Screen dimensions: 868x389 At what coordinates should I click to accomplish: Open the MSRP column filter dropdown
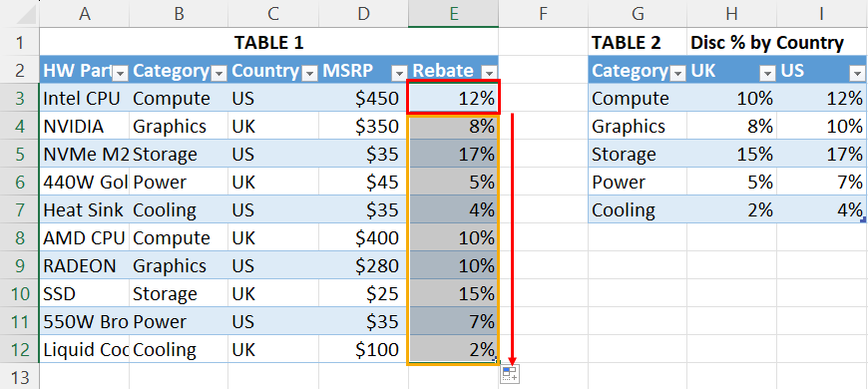click(400, 73)
